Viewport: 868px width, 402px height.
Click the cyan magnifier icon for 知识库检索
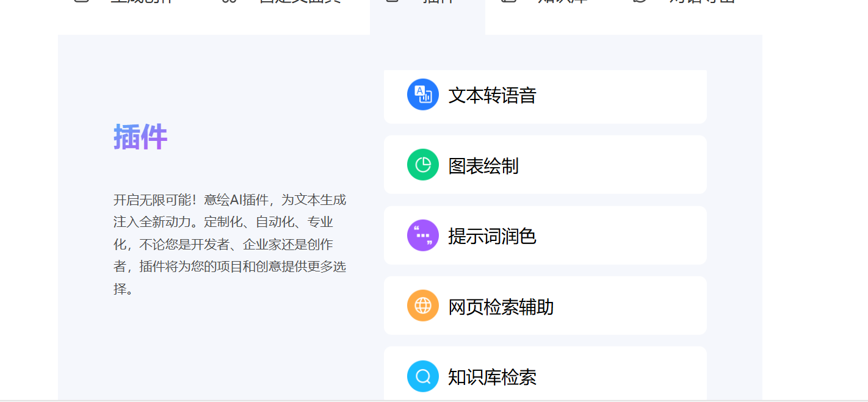coord(422,376)
